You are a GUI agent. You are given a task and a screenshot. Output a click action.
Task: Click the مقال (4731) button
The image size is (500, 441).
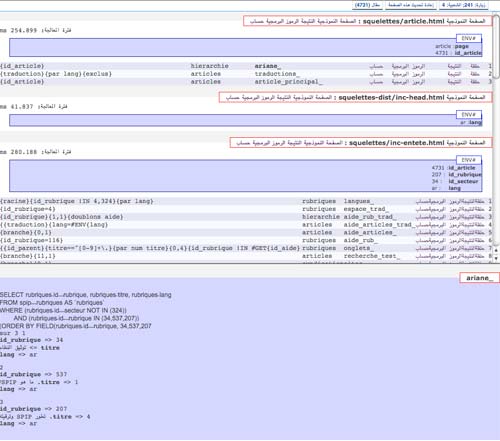coord(367,5)
